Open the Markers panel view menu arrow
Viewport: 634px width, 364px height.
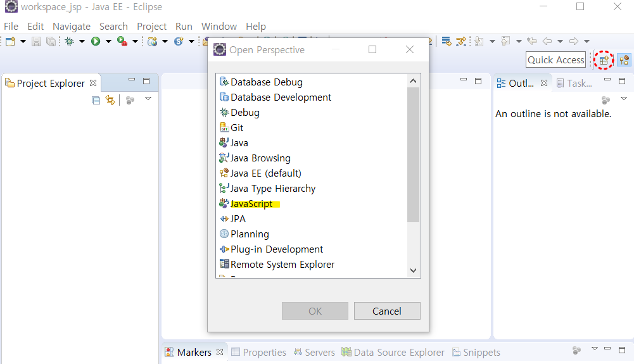click(594, 349)
